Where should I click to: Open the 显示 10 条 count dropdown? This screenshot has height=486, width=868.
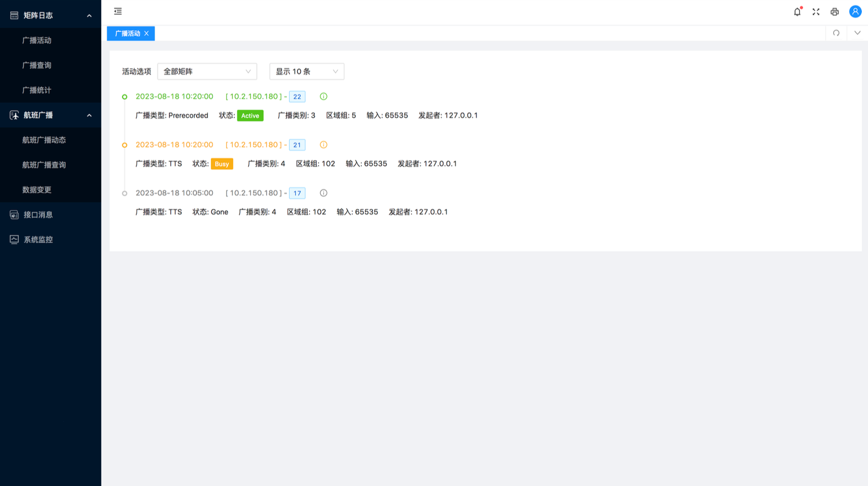(307, 72)
